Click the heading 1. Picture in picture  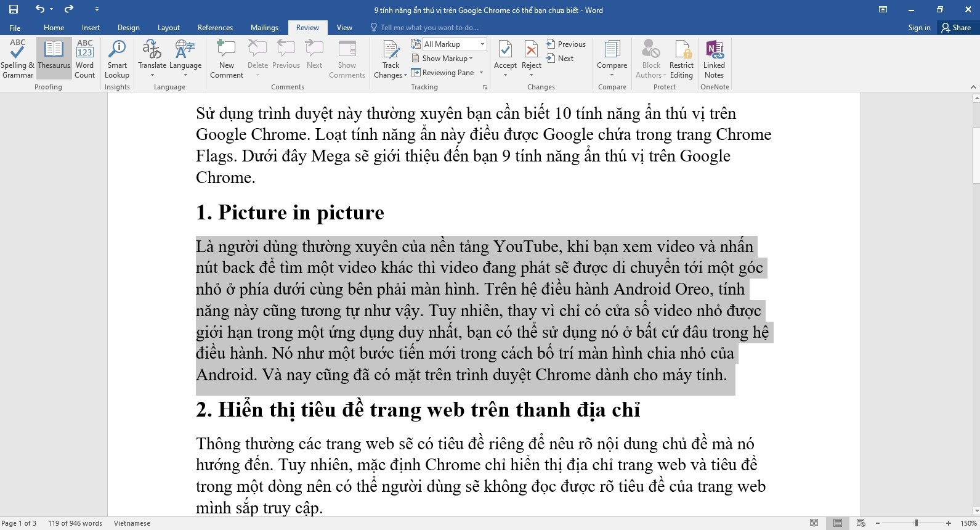pos(290,213)
